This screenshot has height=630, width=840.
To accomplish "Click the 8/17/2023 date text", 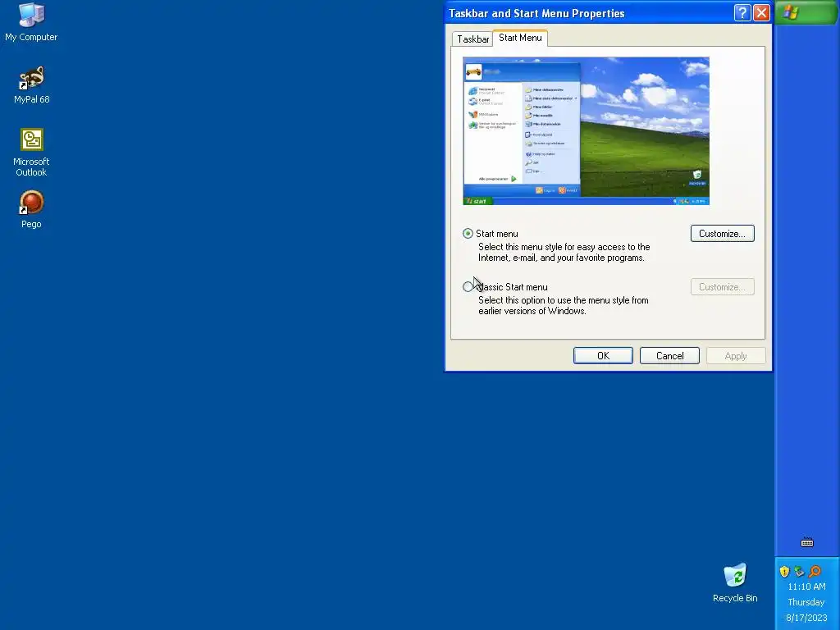I will (806, 618).
